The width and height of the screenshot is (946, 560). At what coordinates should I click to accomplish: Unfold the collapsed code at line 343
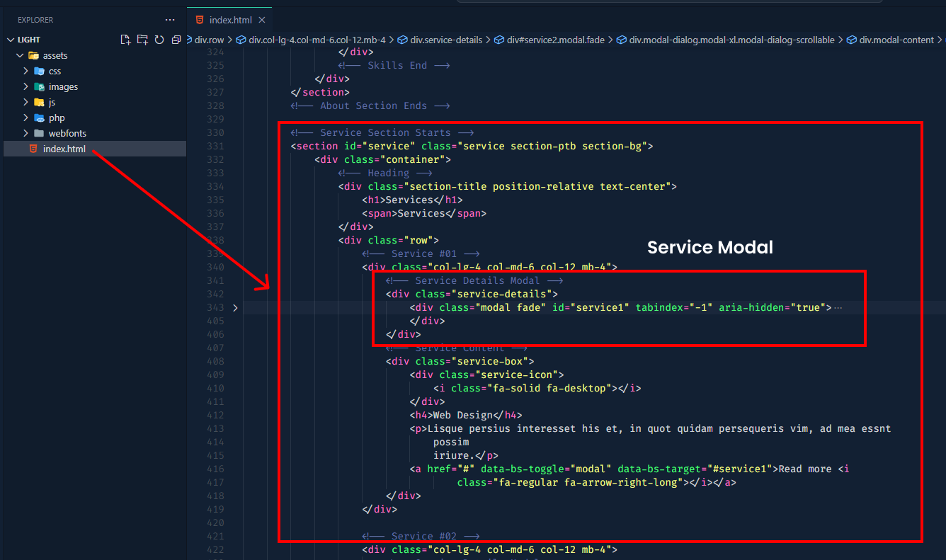point(235,308)
